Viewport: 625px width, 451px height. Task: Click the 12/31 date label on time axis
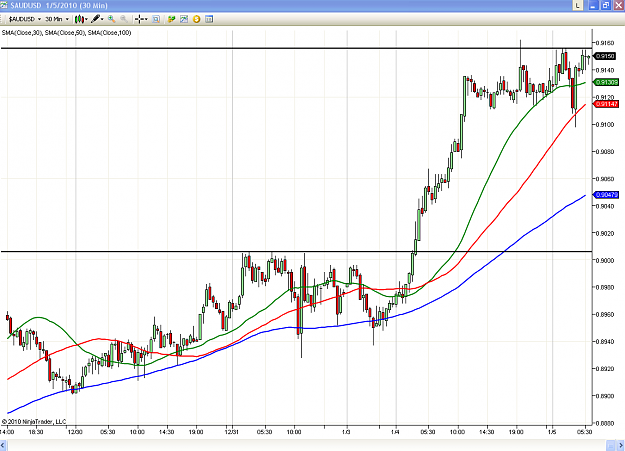pyautogui.click(x=232, y=432)
